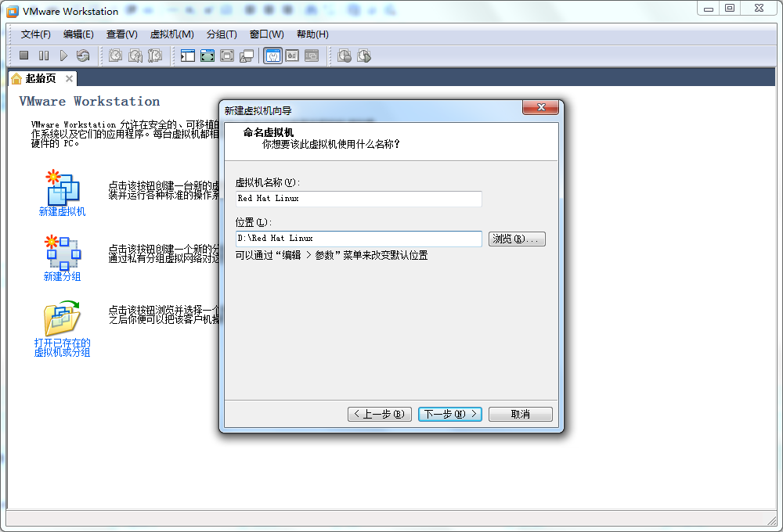The height and width of the screenshot is (532, 783).
Task: Click the 命名虚拟机 heading text
Action: pyautogui.click(x=268, y=132)
